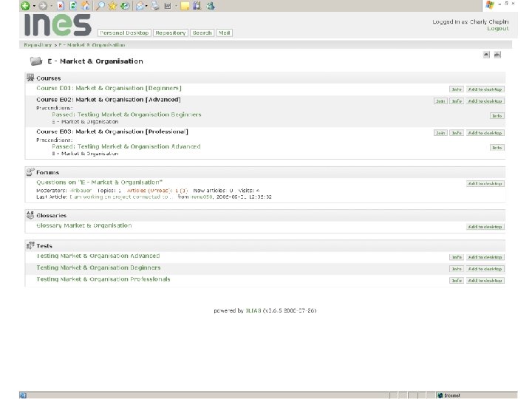
Task: Go to the browser Home page icon
Action: click(x=86, y=5)
